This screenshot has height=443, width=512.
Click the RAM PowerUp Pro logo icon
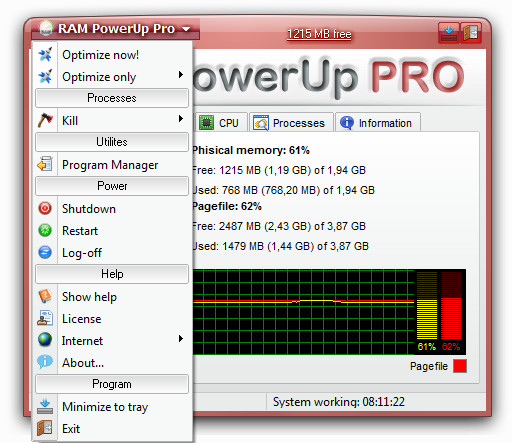pos(46,28)
